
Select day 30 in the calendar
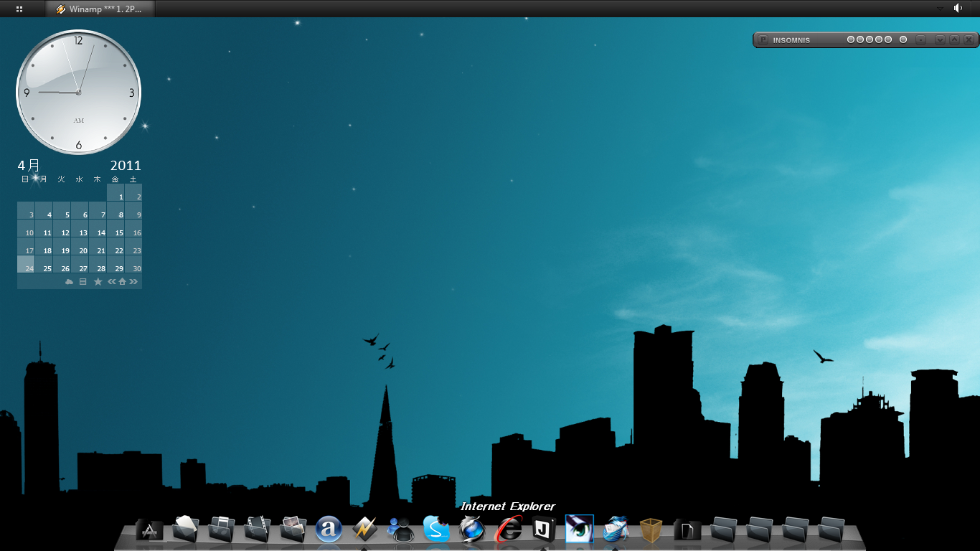133,264
